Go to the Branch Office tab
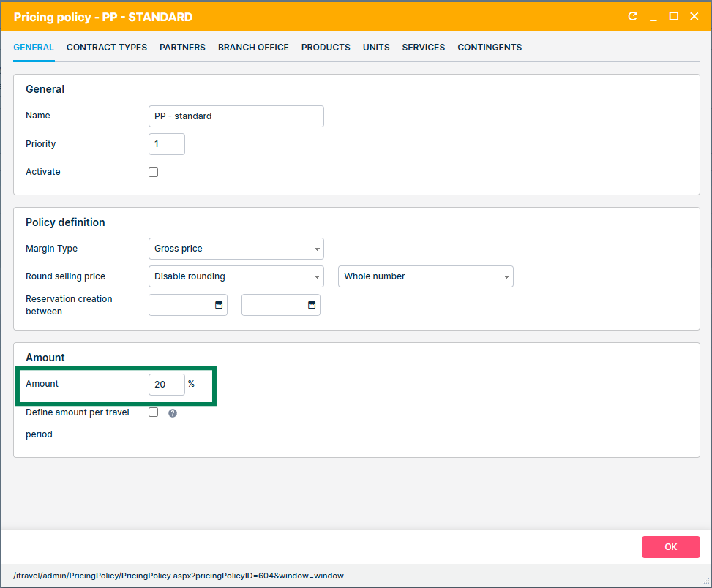Screen dimensions: 712x588 click(253, 48)
